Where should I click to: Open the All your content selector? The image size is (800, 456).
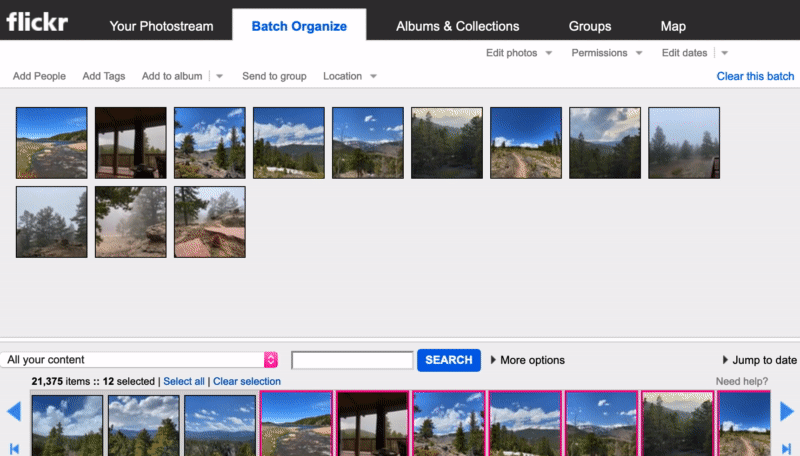[139, 360]
